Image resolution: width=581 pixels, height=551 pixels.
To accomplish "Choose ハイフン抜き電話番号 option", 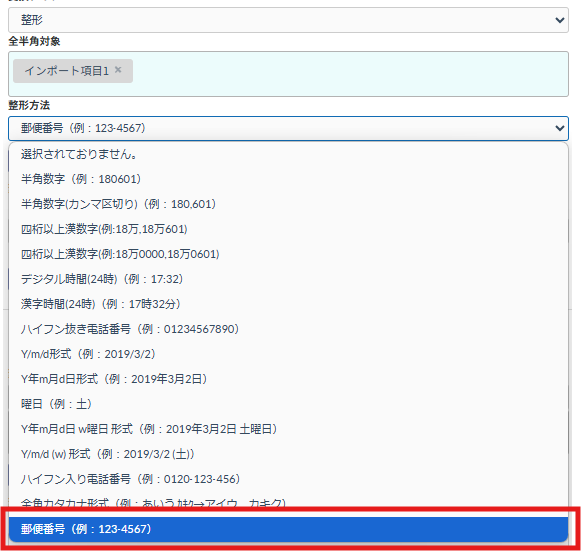I will tap(288, 329).
